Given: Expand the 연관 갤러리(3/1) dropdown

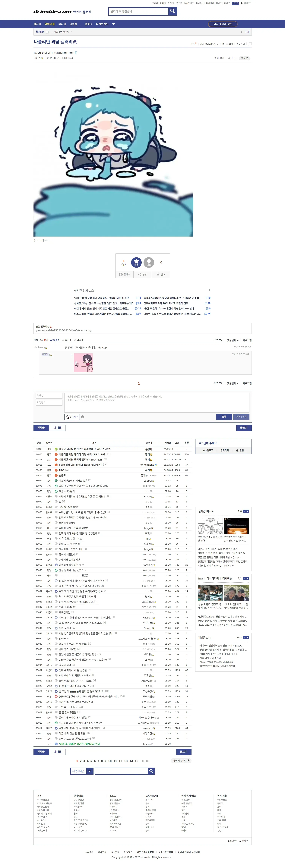Looking at the screenshot, I should point(209,44).
